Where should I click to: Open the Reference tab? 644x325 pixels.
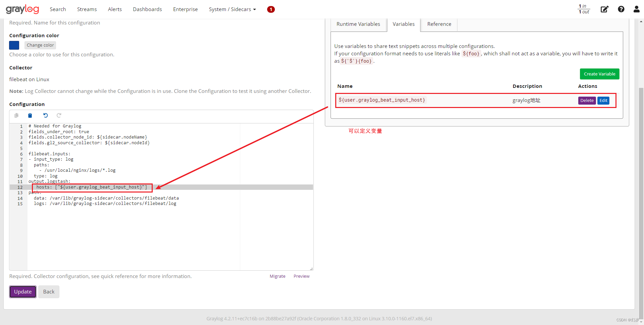click(x=439, y=24)
